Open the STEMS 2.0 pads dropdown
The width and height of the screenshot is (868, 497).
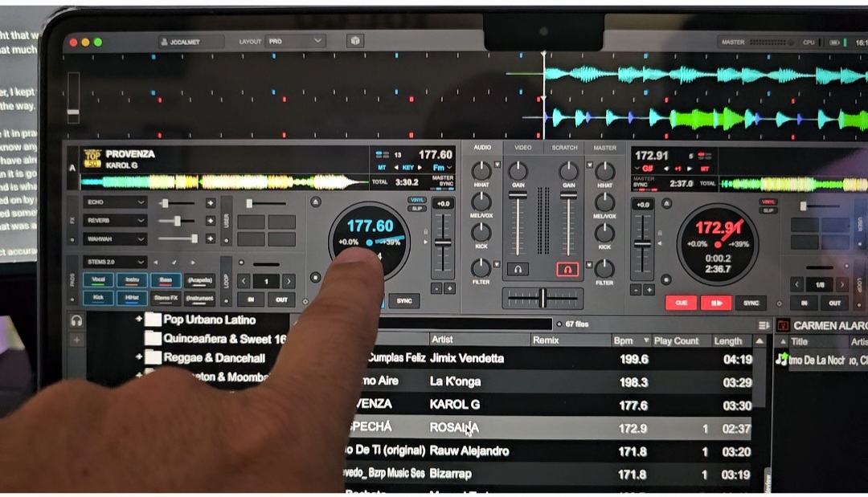[x=116, y=263]
